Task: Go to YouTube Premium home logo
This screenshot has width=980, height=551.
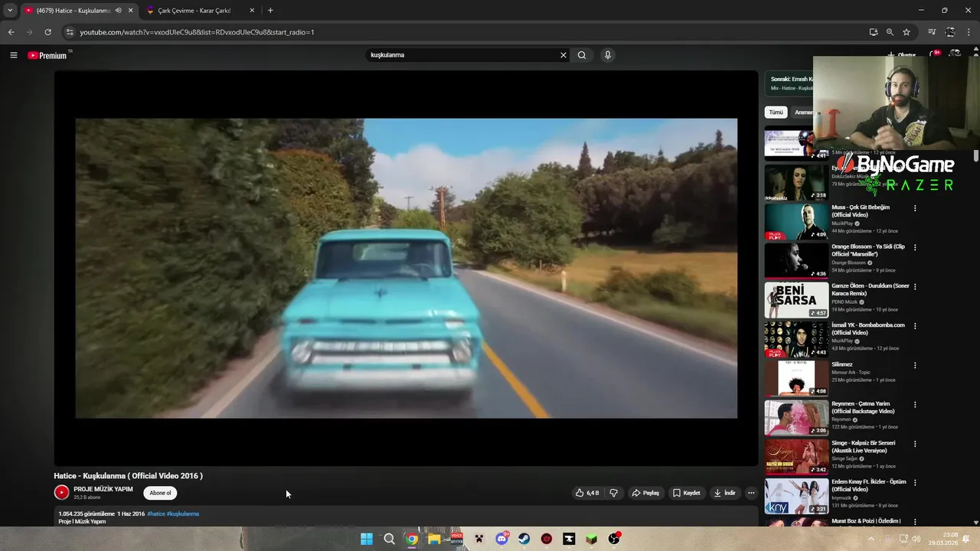Action: click(47, 55)
